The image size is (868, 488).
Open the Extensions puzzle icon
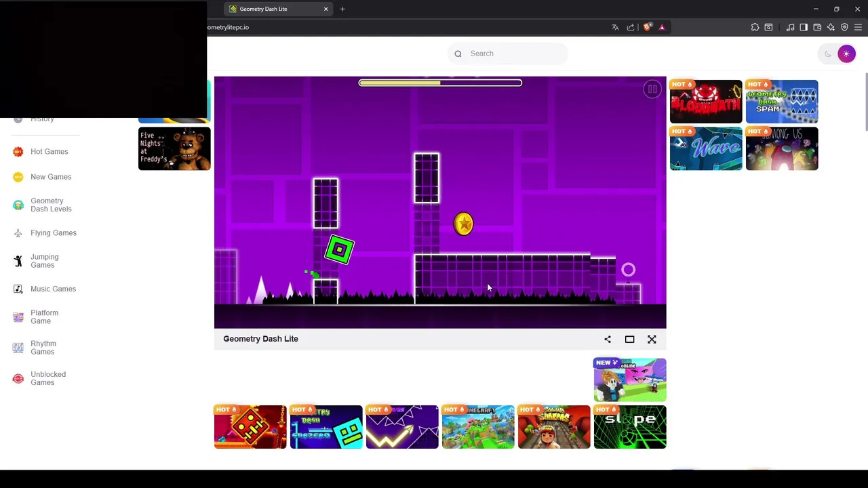coord(755,27)
